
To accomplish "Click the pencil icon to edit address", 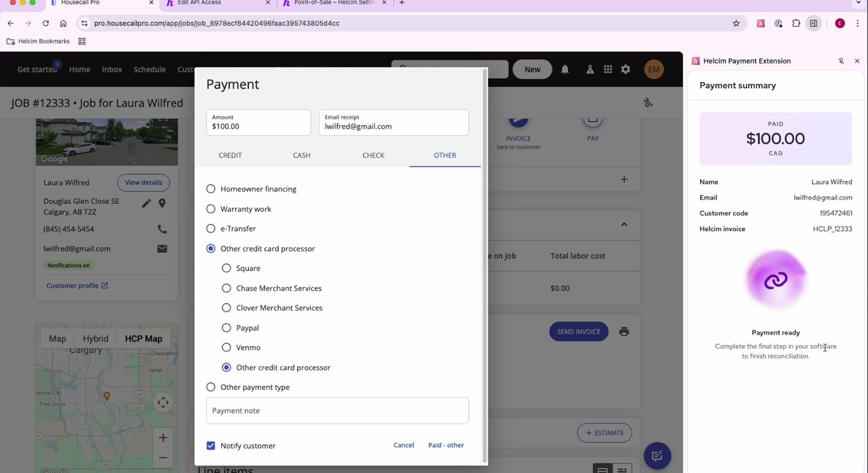I will pos(146,203).
